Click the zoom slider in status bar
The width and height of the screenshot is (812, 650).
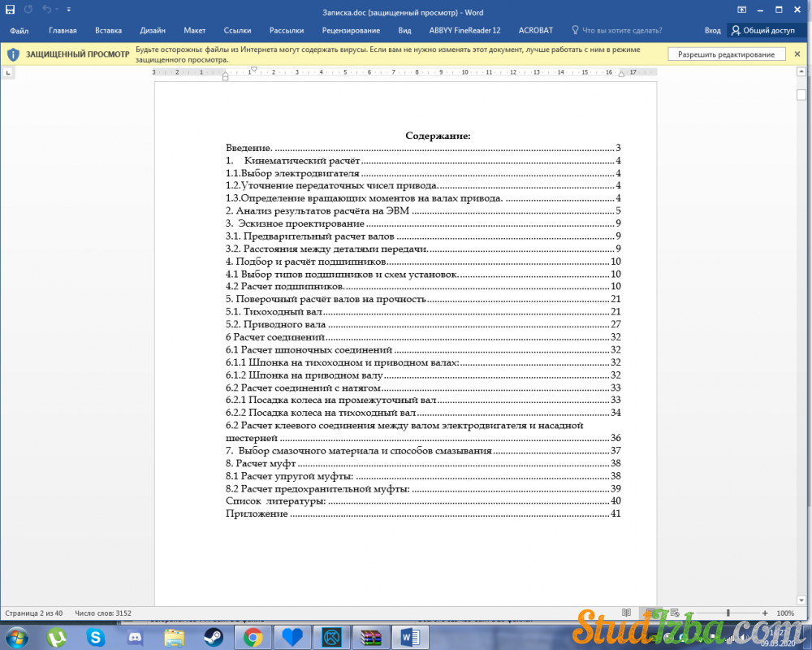pos(728,613)
